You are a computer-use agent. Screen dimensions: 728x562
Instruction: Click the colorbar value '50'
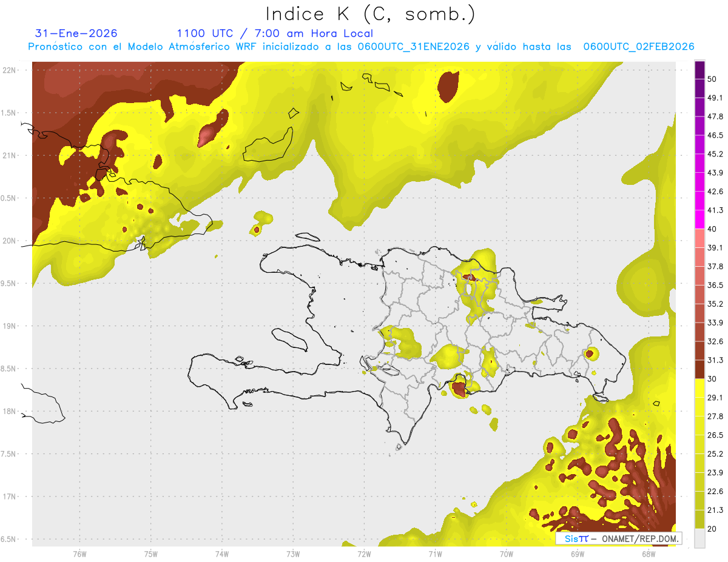click(712, 79)
